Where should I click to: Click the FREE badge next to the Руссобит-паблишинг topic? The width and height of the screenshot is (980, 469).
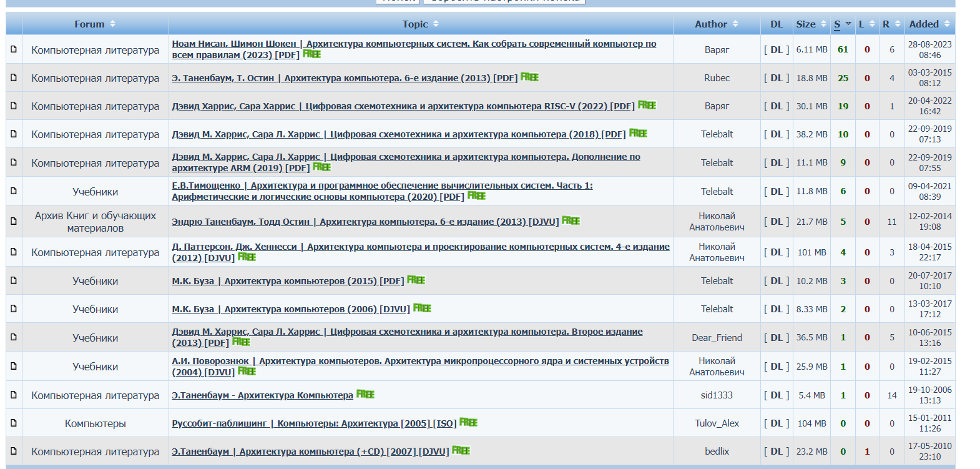pyautogui.click(x=468, y=423)
